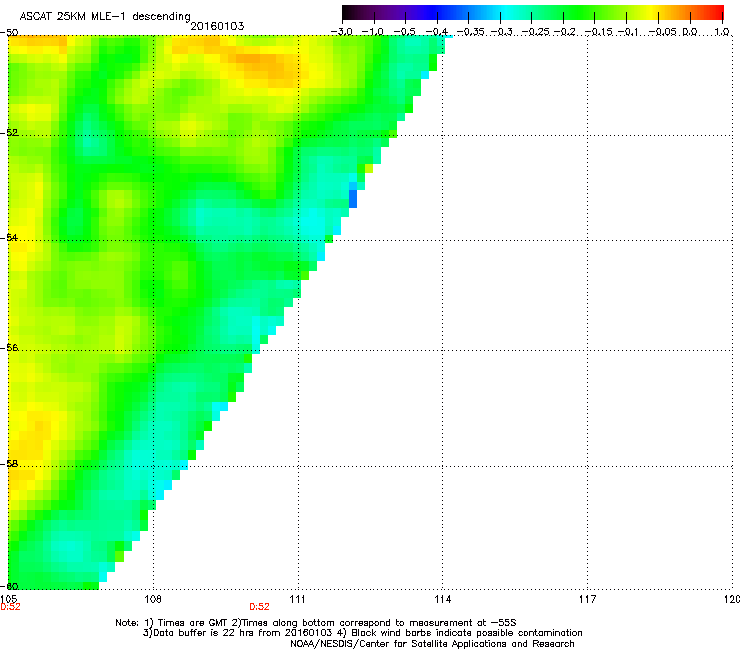Image resolution: width=740 pixels, height=650 pixels.
Task: Select the 20160103 date under the title
Action: click(217, 26)
